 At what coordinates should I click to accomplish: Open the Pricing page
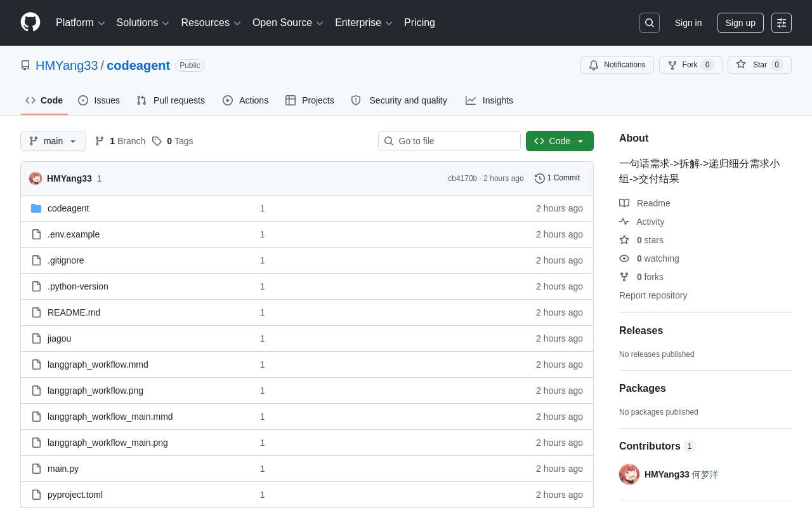click(419, 23)
